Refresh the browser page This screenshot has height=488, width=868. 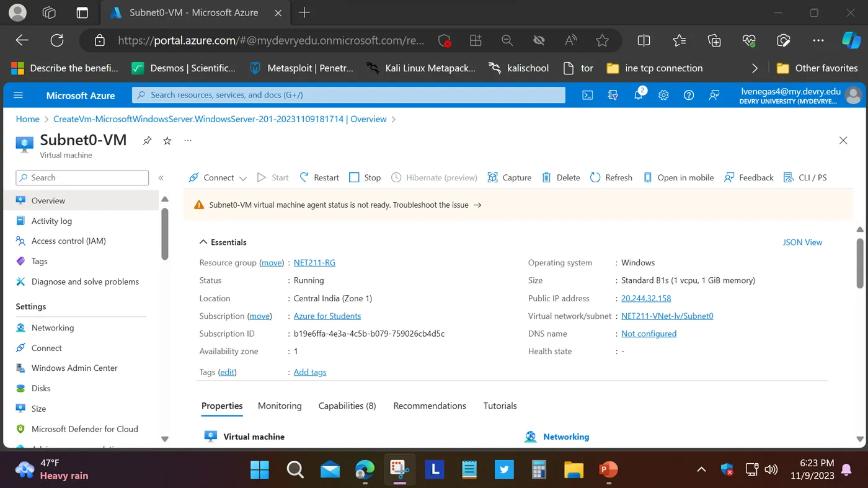point(57,40)
